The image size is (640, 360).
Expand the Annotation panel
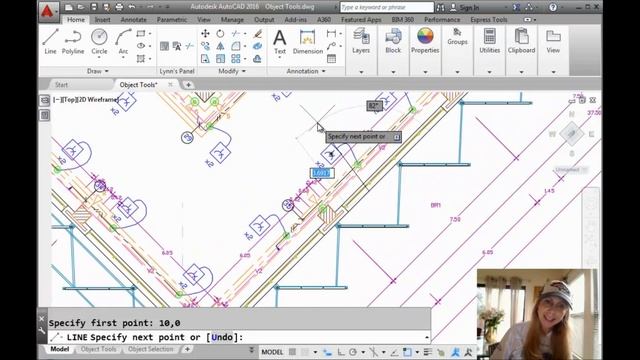(306, 71)
